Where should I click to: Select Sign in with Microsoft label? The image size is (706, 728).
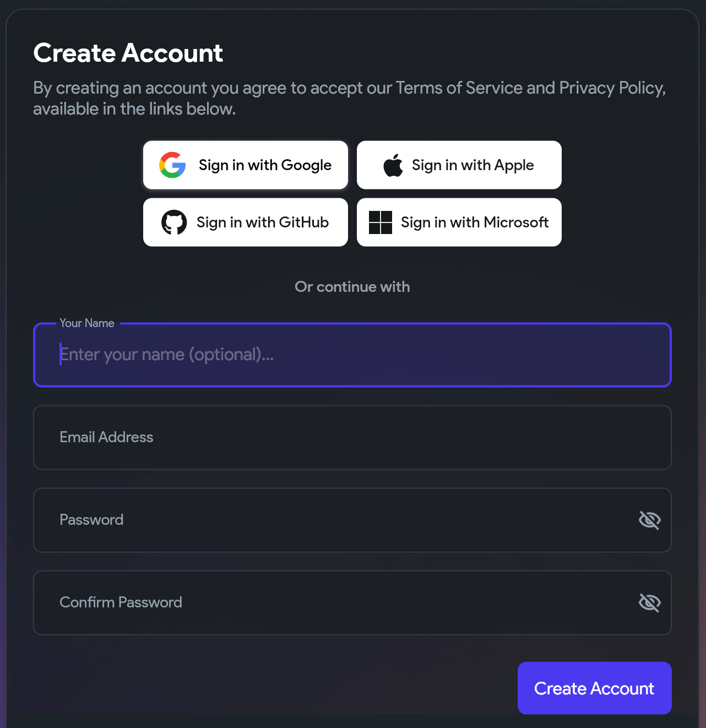pos(475,222)
